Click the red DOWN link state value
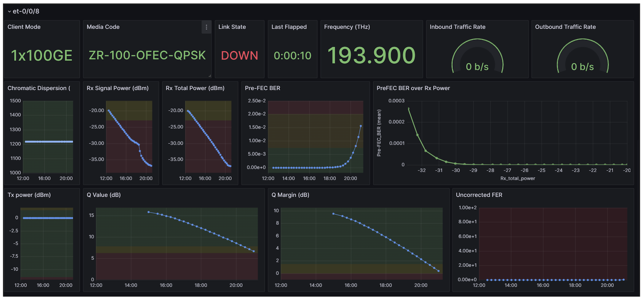 (239, 56)
